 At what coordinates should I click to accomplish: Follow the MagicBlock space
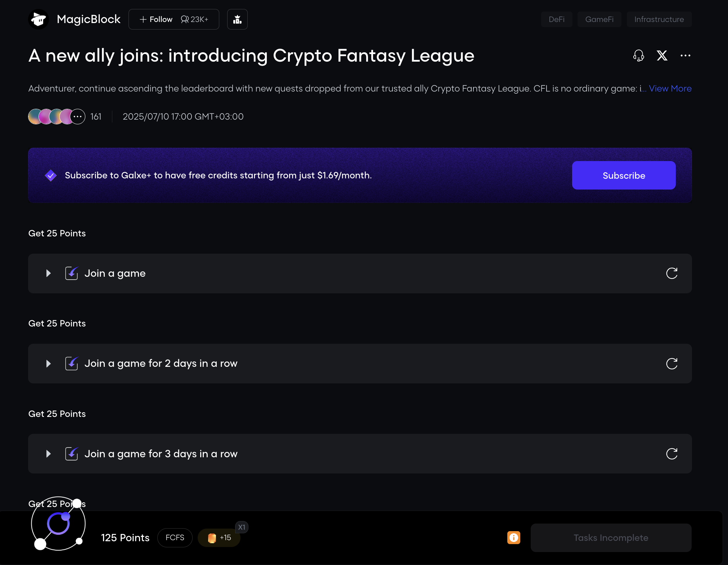156,19
